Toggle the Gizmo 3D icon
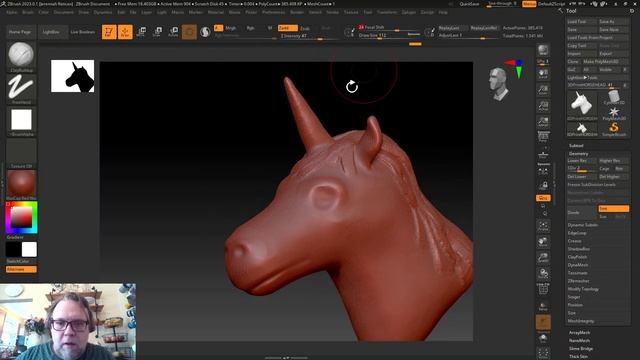The image size is (640, 360). coord(189,32)
